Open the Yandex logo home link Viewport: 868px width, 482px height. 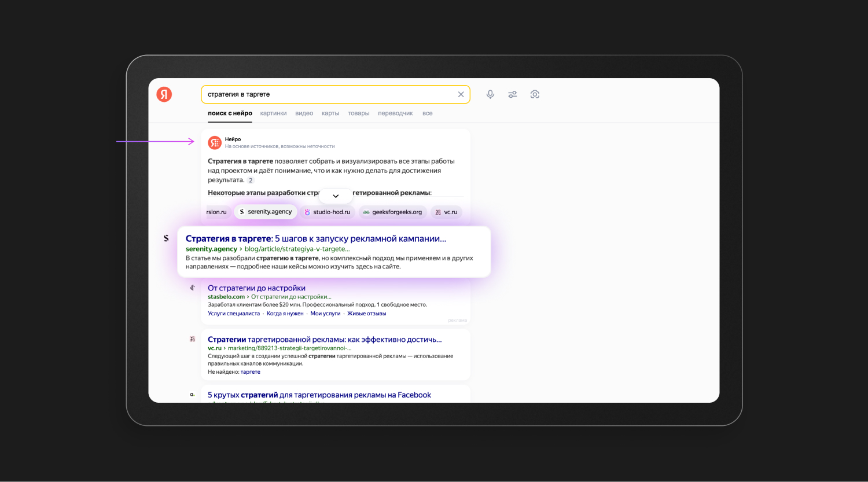click(164, 94)
